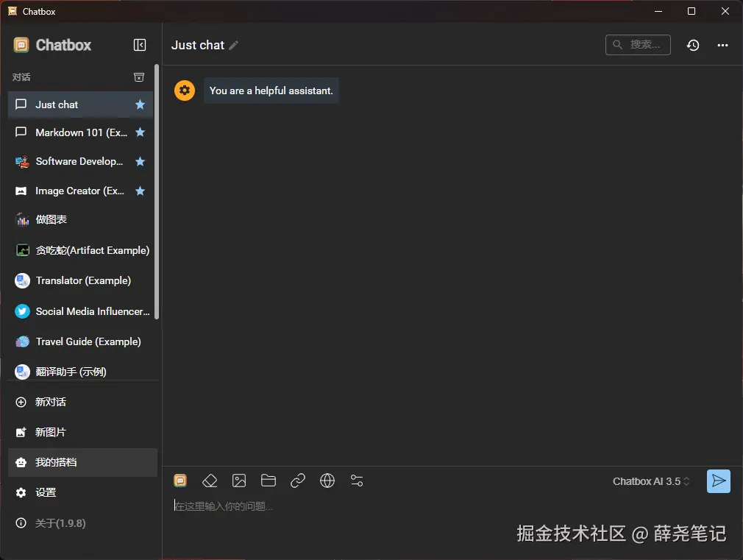Open conversation settings sliders icon

pyautogui.click(x=357, y=481)
